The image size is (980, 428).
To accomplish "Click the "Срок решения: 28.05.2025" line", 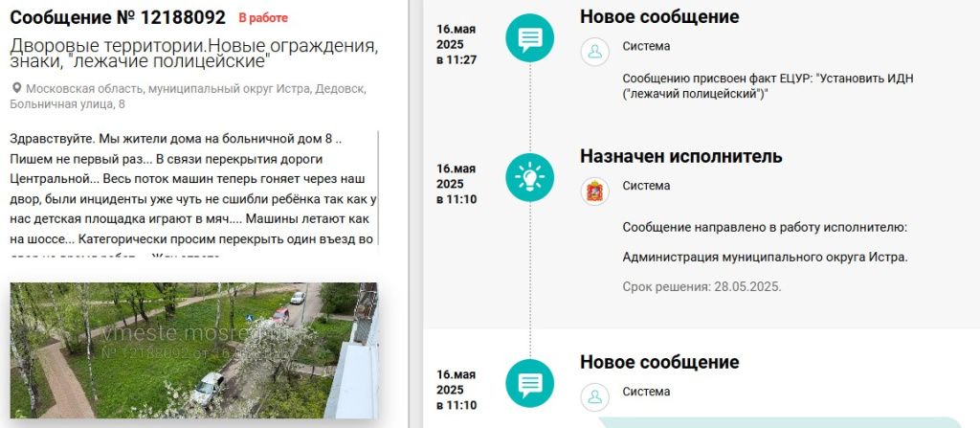I will (x=702, y=286).
